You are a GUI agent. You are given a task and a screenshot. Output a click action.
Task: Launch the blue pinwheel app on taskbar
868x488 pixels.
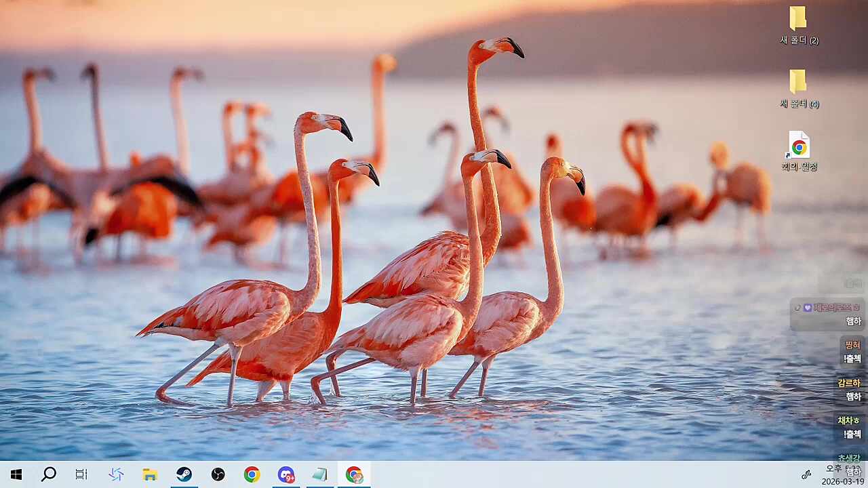pos(116,474)
